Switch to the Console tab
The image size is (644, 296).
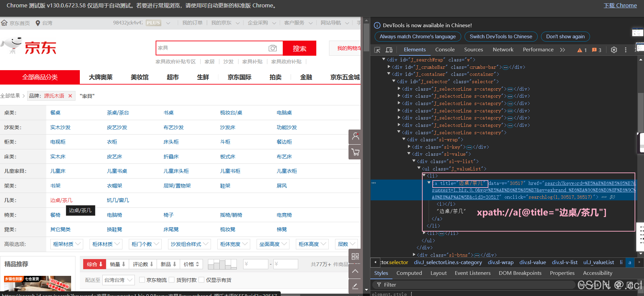(x=445, y=50)
